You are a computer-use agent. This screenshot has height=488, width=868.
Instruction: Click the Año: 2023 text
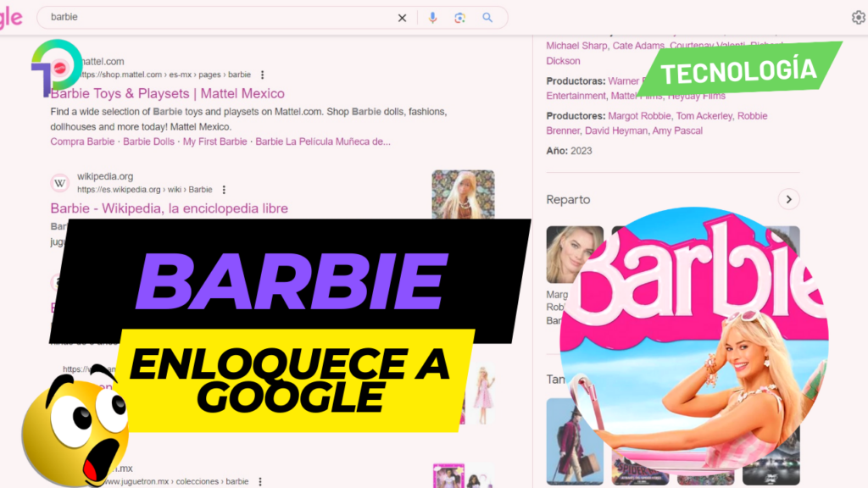click(569, 151)
